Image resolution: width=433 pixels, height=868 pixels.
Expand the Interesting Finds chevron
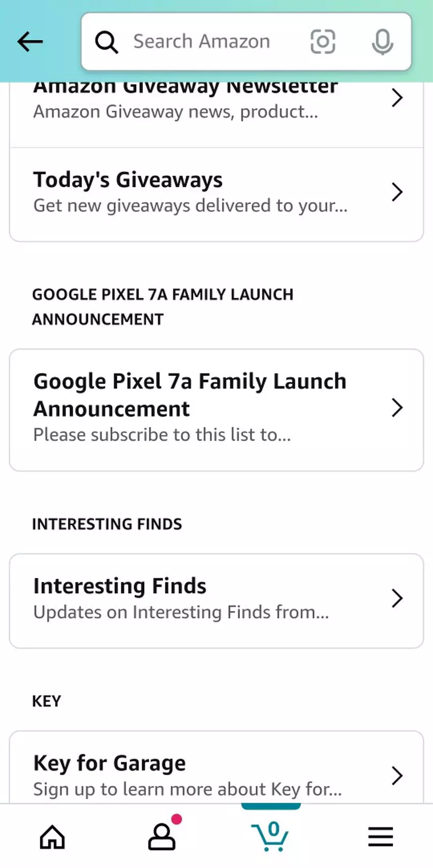pos(397,598)
